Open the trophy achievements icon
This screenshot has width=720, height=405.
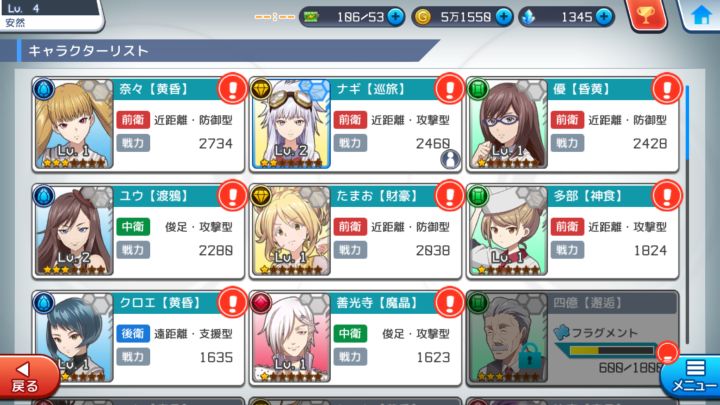click(x=646, y=16)
